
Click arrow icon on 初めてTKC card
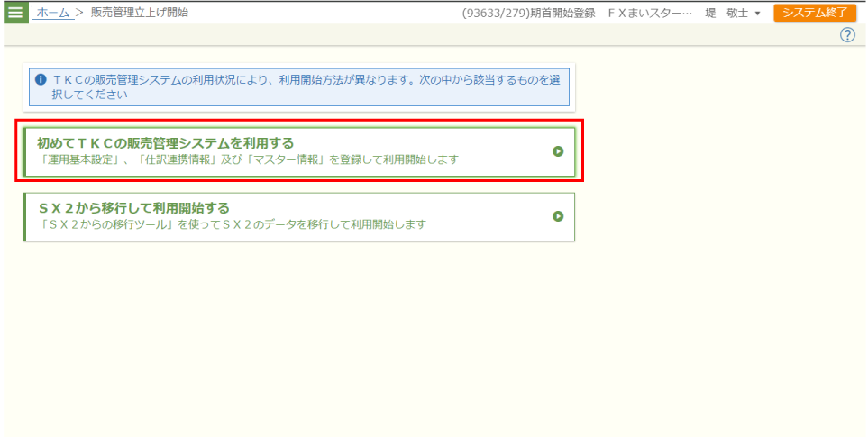(x=558, y=151)
